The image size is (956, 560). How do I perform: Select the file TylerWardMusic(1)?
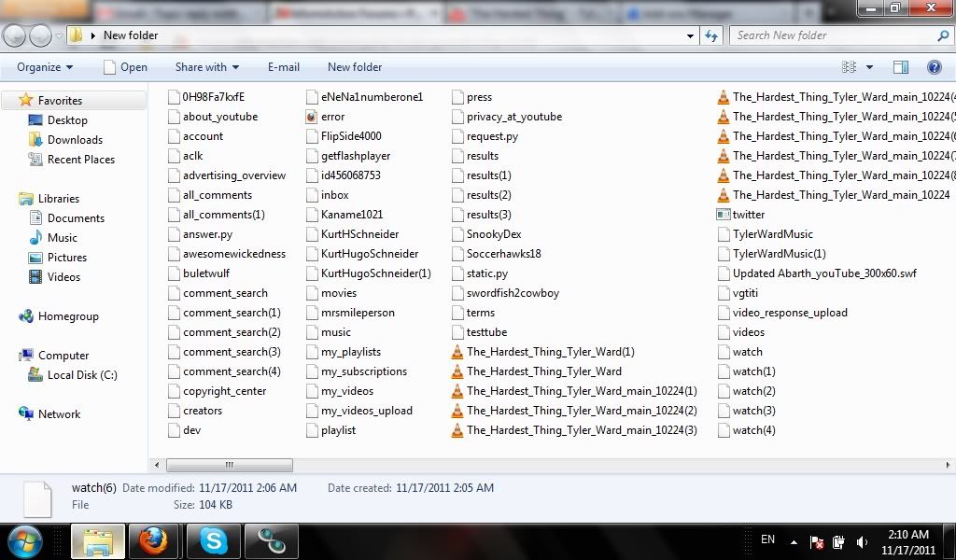[772, 254]
